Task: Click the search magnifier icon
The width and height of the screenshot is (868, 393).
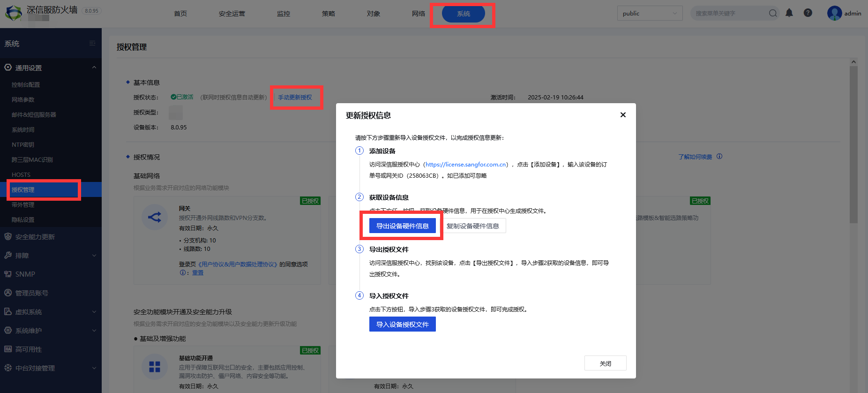Action: (x=773, y=13)
